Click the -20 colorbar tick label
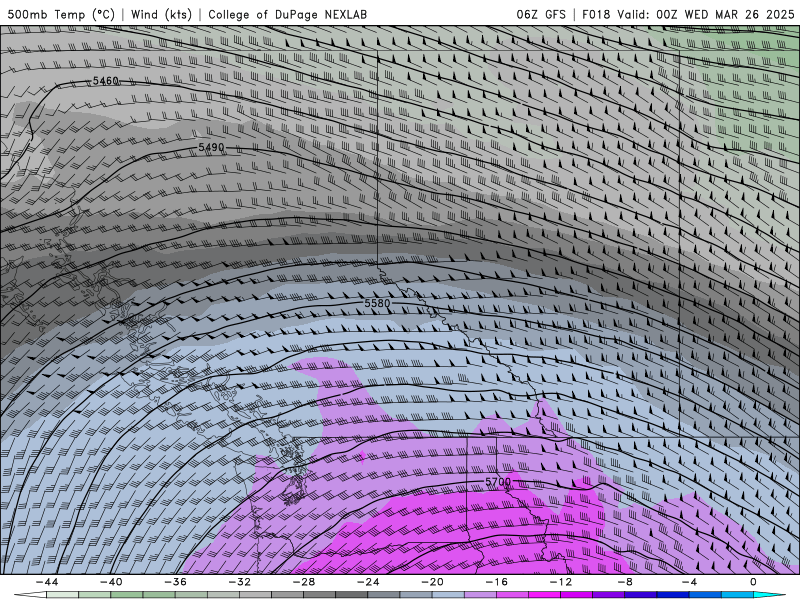 [x=433, y=582]
